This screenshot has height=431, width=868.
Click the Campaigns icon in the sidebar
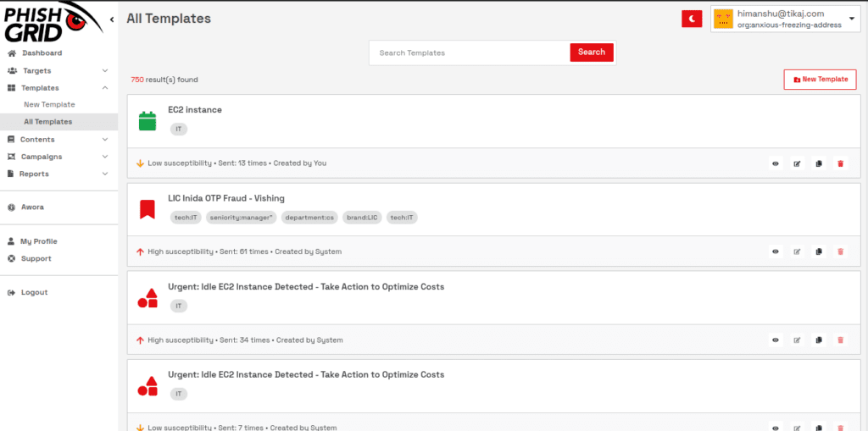[x=11, y=157]
